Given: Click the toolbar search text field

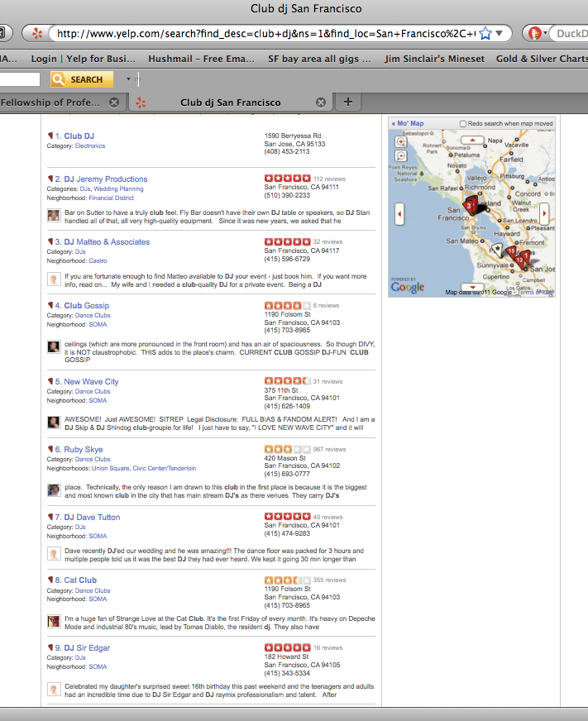Looking at the screenshot, I should (20, 79).
